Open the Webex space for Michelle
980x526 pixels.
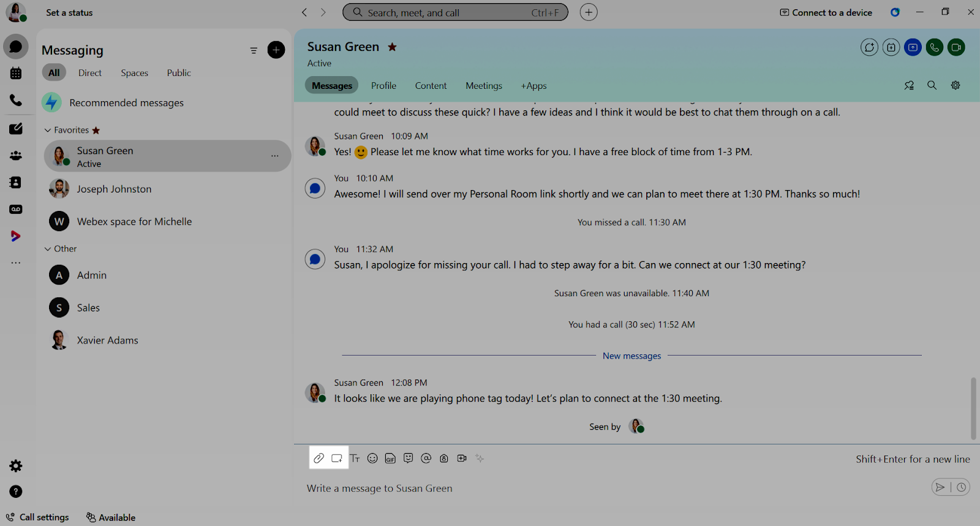pyautogui.click(x=167, y=221)
